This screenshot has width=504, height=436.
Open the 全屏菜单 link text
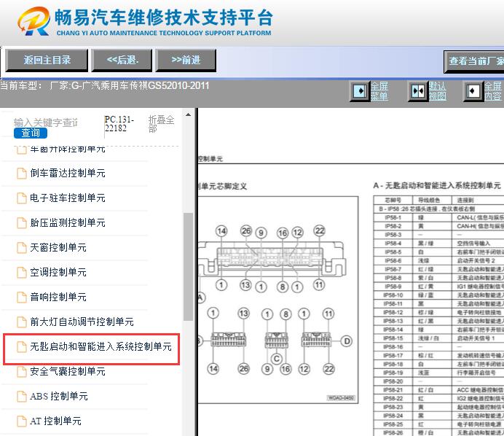coord(379,91)
